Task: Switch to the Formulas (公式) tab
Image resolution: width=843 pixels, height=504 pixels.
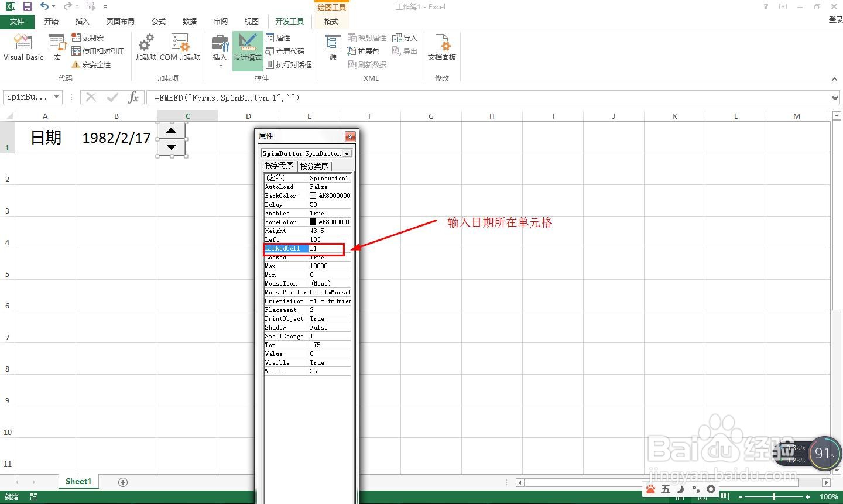Action: pyautogui.click(x=159, y=21)
